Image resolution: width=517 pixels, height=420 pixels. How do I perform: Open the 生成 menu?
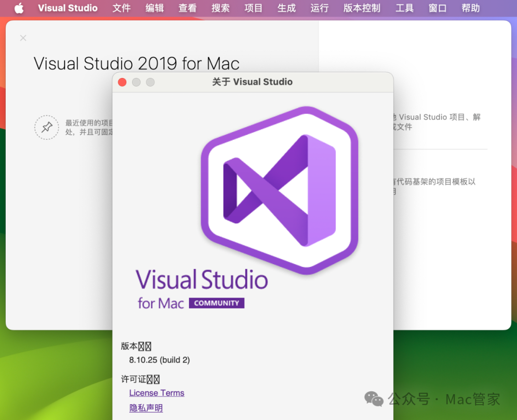click(286, 8)
